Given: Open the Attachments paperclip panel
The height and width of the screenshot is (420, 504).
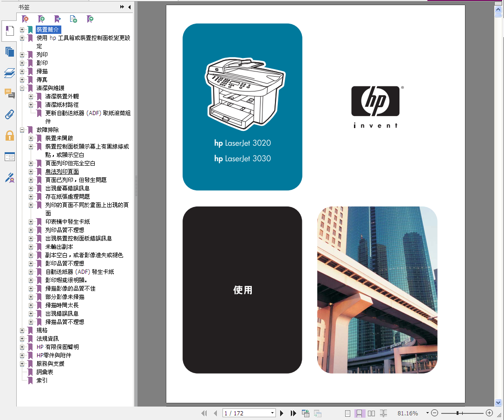Looking at the screenshot, I should coord(10,114).
